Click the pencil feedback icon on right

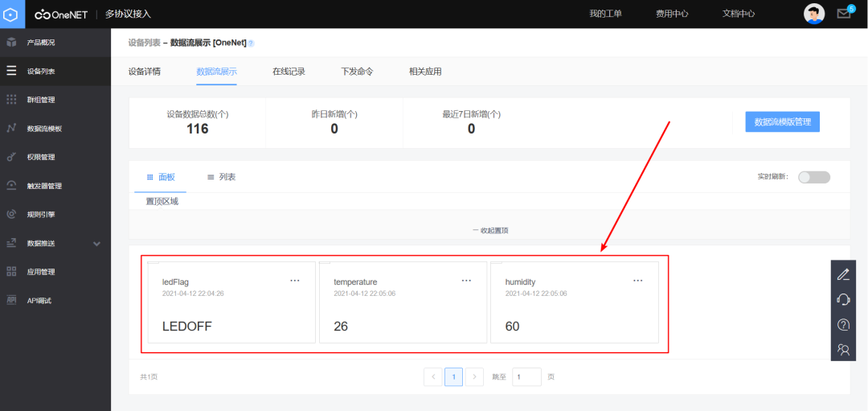[843, 274]
